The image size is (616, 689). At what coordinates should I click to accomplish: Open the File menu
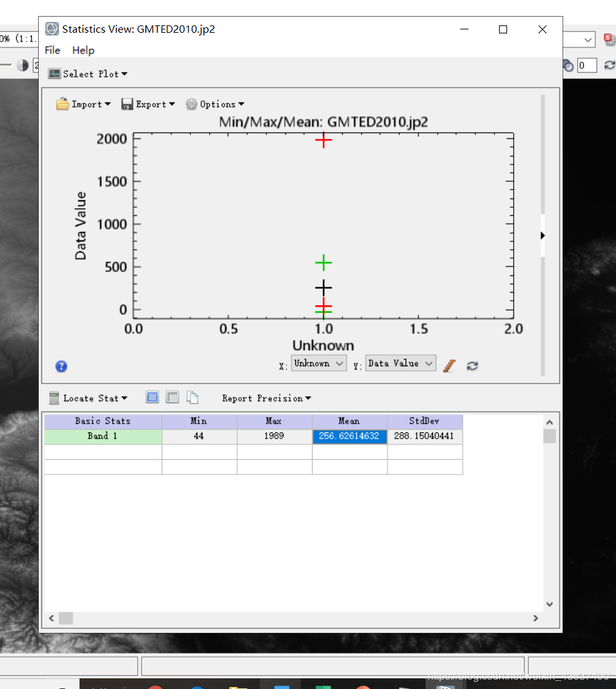(52, 50)
